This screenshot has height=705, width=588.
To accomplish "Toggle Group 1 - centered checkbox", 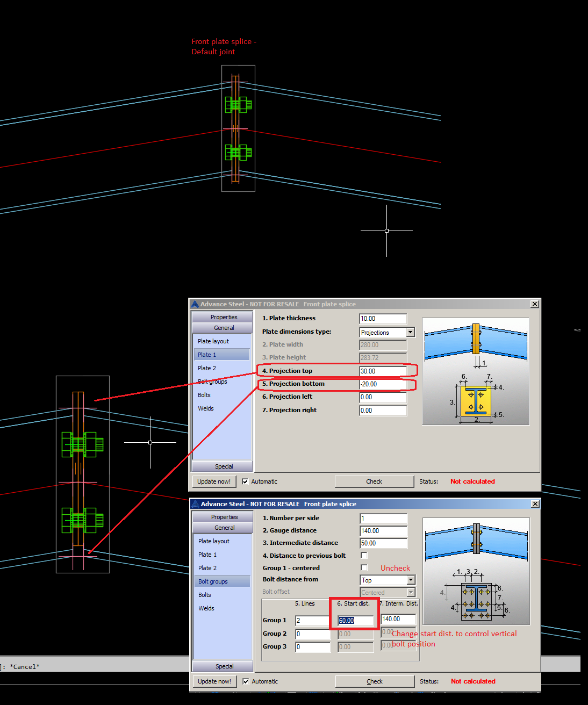I will pos(364,567).
